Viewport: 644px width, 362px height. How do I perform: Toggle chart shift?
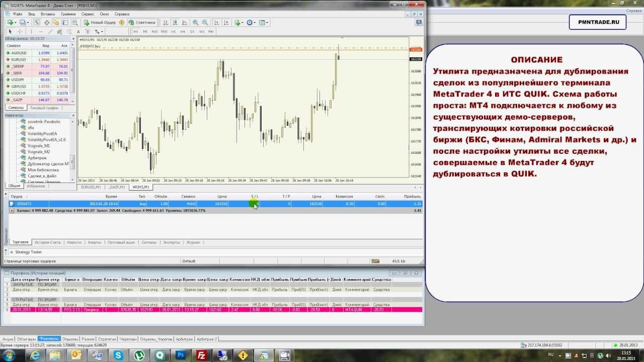[x=226, y=22]
